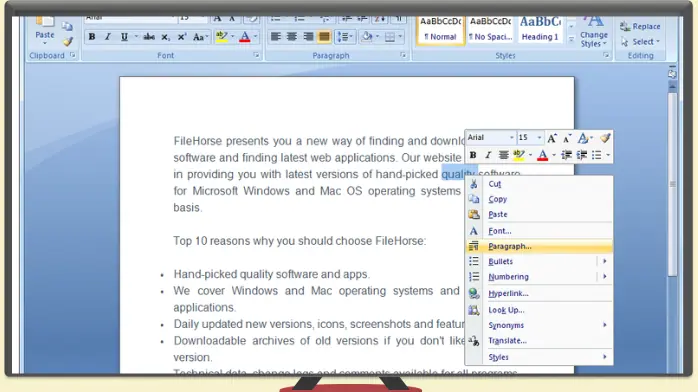Click the globe icon beside Hyperlink

tap(474, 293)
